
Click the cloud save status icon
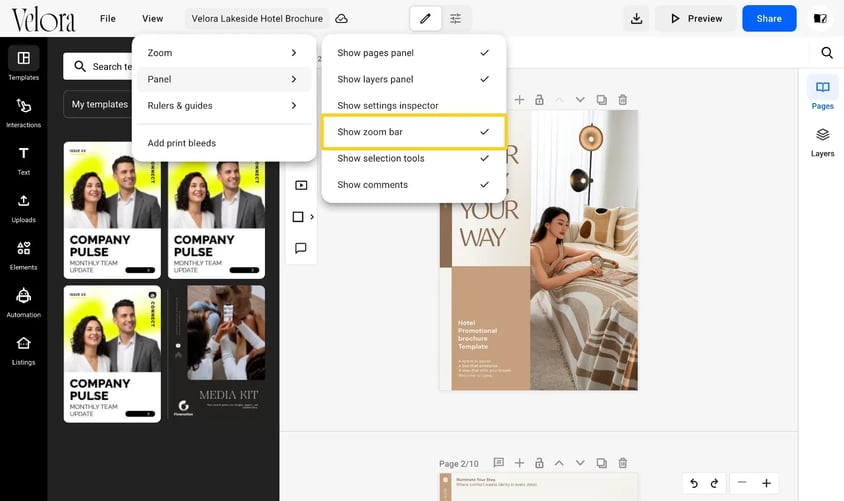341,18
